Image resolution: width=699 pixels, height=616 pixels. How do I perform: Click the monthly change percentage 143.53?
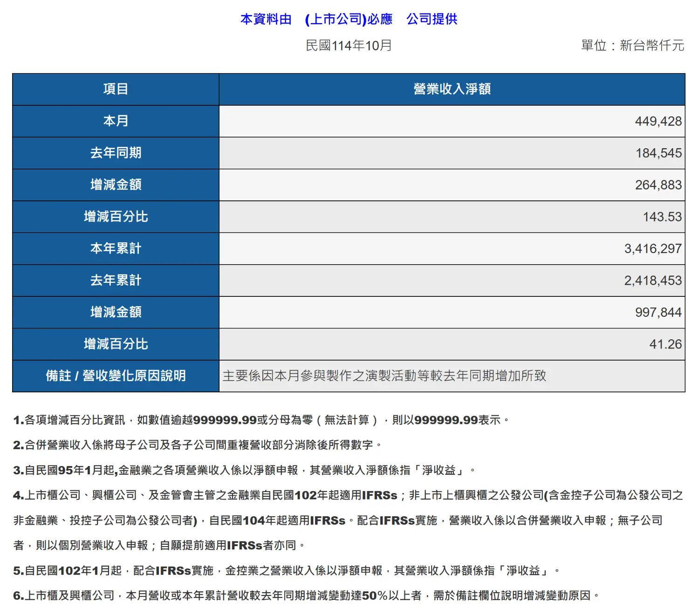point(662,217)
